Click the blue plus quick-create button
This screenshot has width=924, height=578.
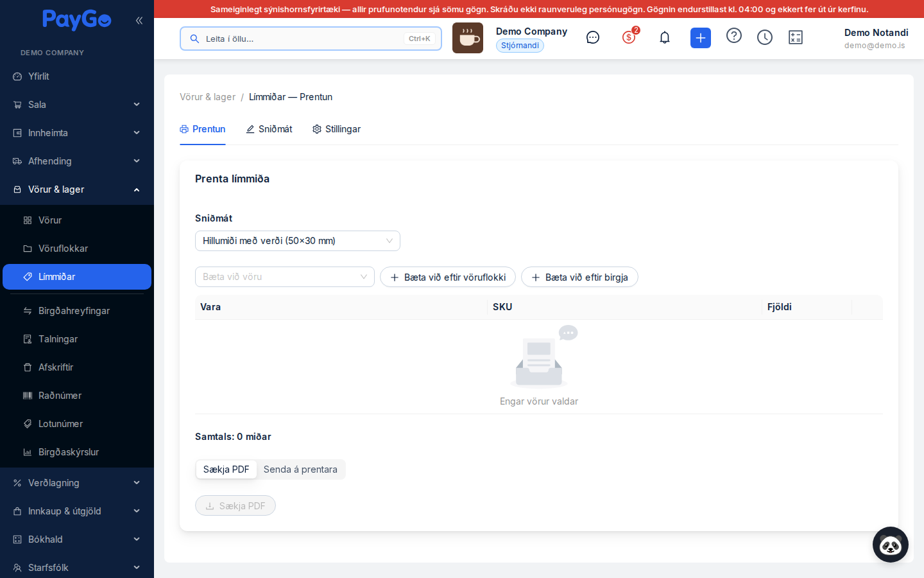pyautogui.click(x=701, y=38)
